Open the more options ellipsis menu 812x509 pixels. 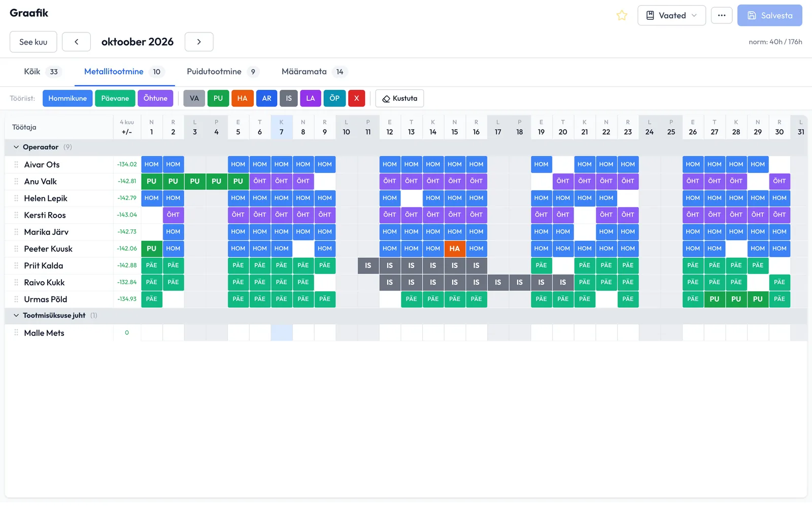(x=722, y=16)
